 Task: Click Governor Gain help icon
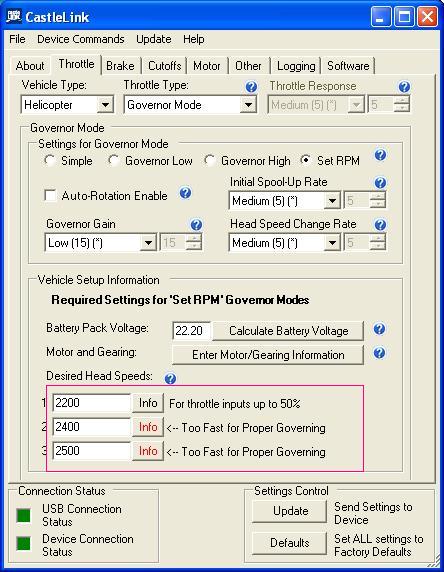[196, 224]
